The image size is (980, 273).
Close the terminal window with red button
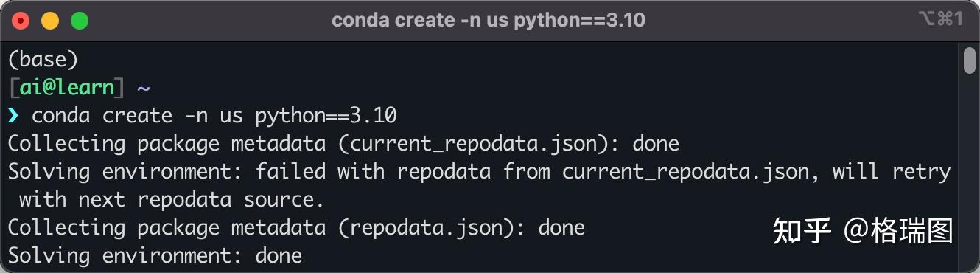pyautogui.click(x=21, y=21)
